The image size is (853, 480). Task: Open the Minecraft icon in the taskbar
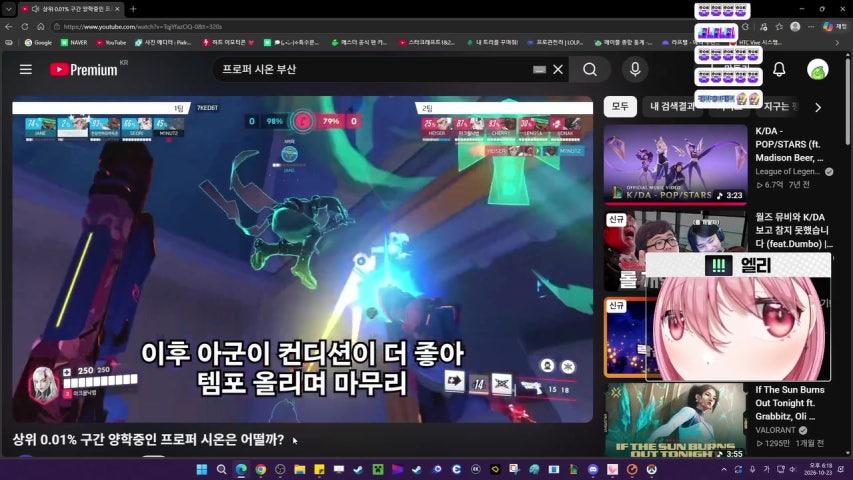378,469
